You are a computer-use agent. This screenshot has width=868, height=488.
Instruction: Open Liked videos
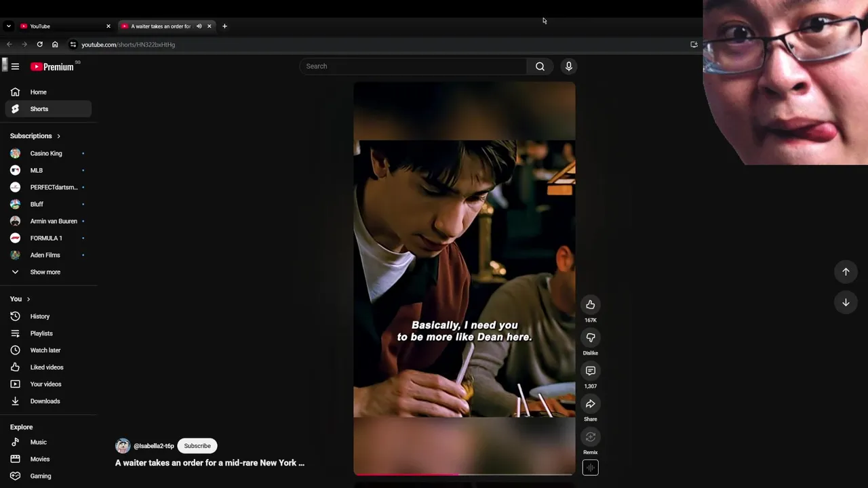(46, 367)
